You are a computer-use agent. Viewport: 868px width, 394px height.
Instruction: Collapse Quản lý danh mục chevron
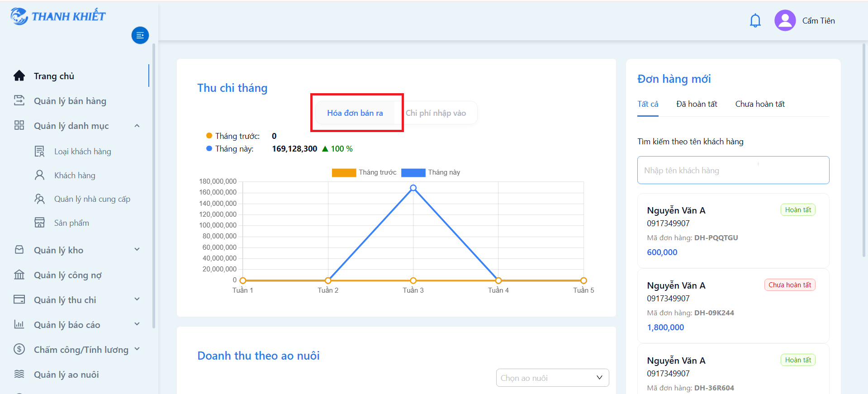137,126
